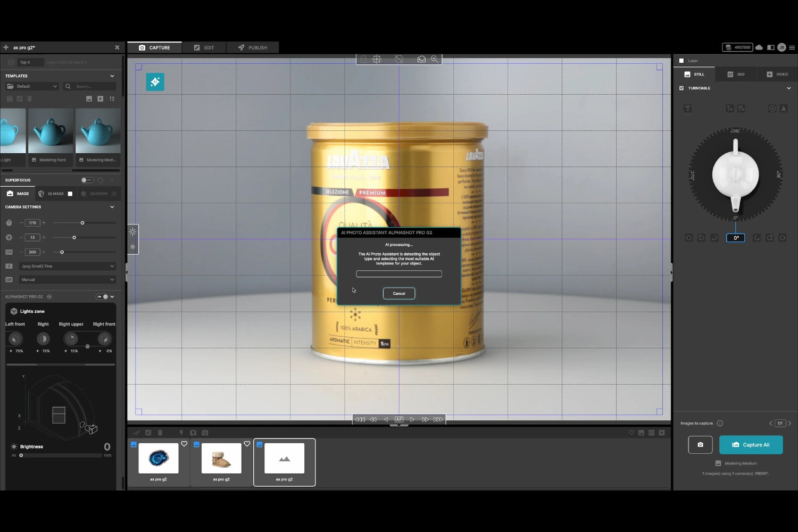The width and height of the screenshot is (798, 532).
Task: Click the camera icon in top preview toolbar
Action: point(421,59)
